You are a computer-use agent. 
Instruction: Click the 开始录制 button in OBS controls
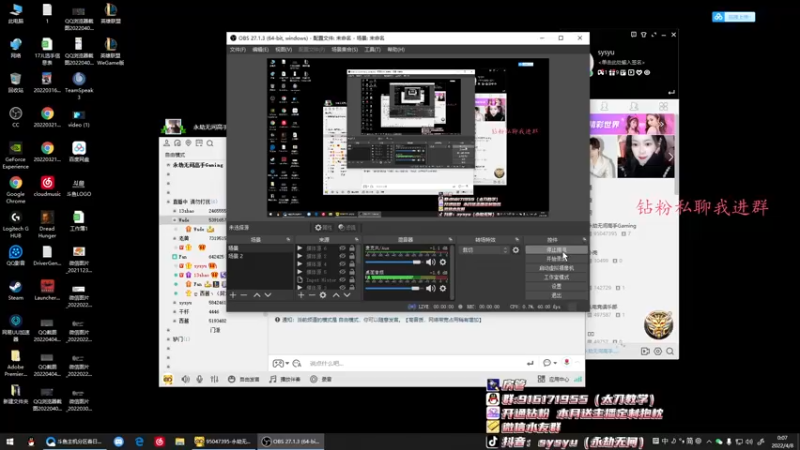[556, 259]
